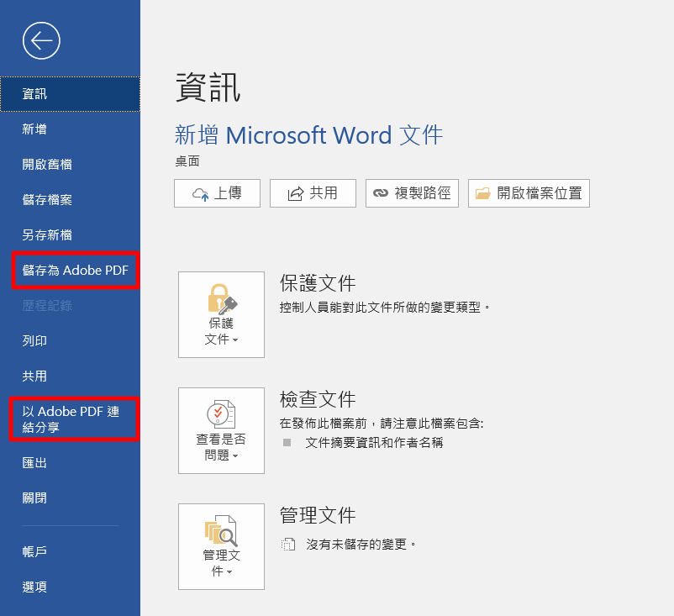
Task: Click the 複製路徑 button
Action: click(x=413, y=193)
